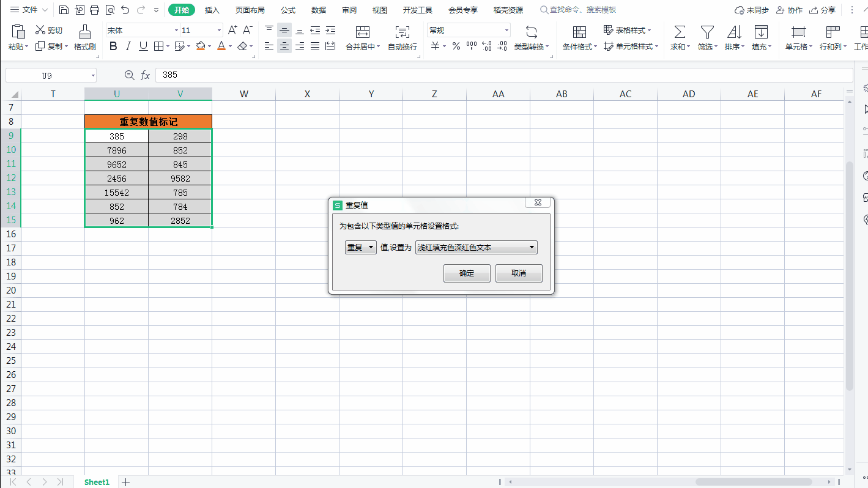Click the eraser clear-format icon
The height and width of the screenshot is (488, 868).
[x=243, y=46]
